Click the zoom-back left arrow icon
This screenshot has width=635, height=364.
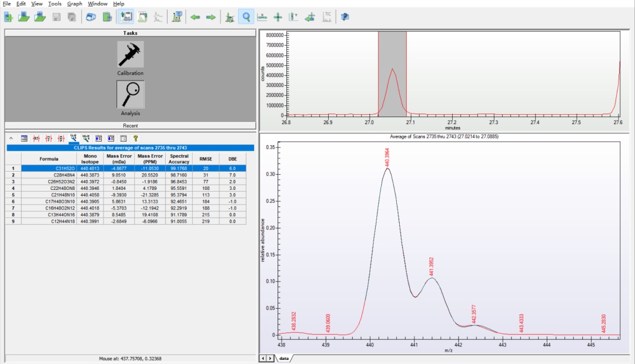(310, 17)
